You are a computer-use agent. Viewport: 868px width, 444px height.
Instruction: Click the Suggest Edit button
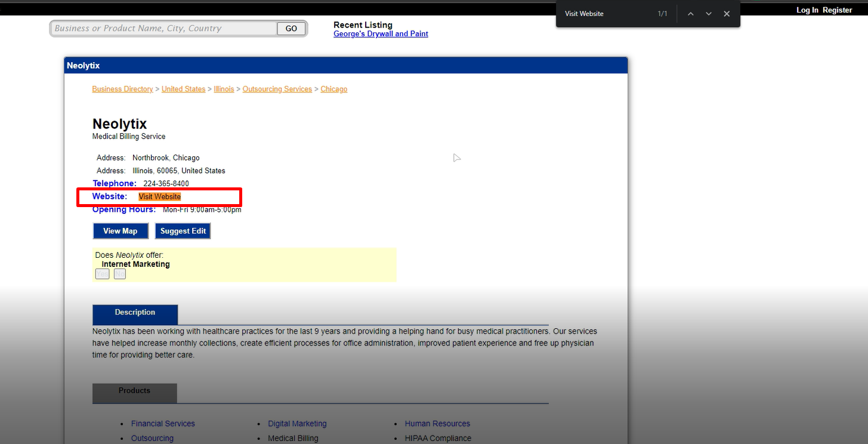(x=183, y=231)
